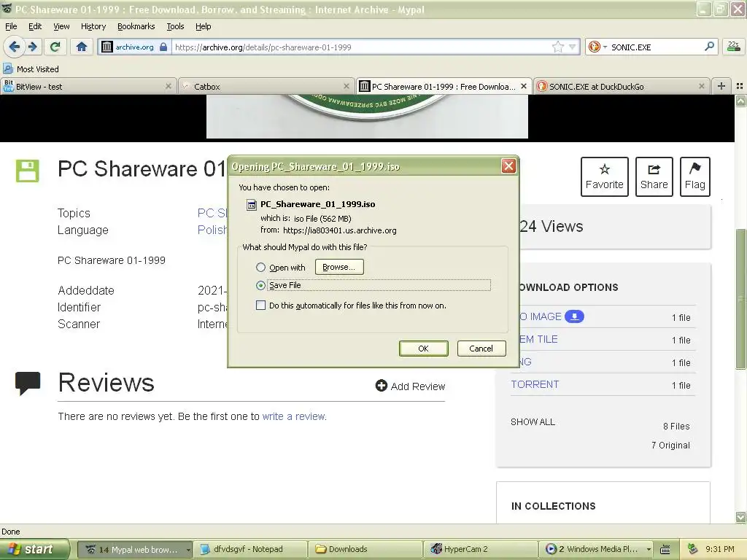
Task: Click Browse... to choose an application
Action: [338, 267]
